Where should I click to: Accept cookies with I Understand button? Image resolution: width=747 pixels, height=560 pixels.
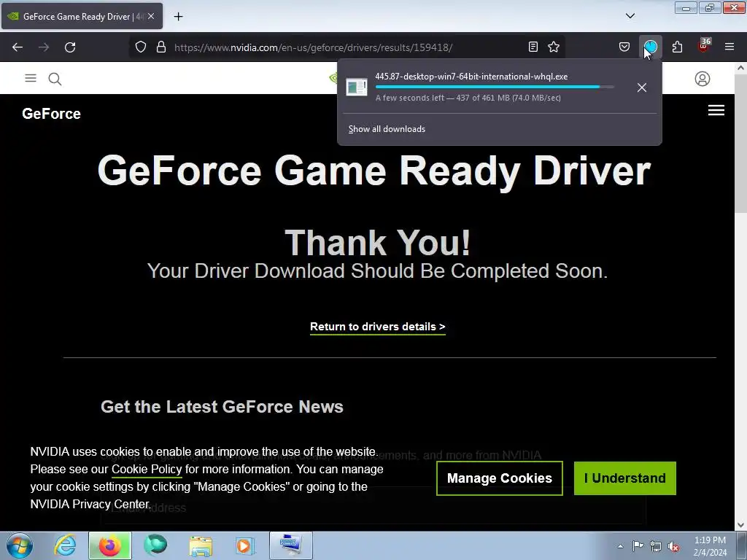[x=624, y=478]
